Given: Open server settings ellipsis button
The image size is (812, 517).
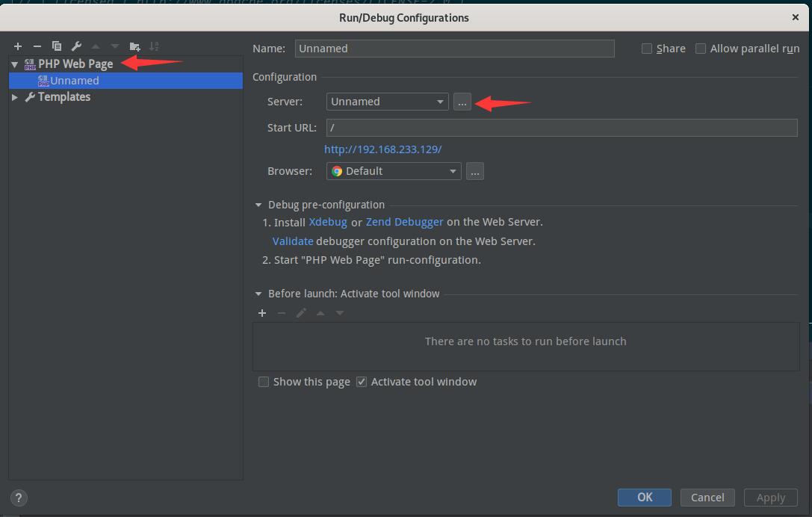Looking at the screenshot, I should pyautogui.click(x=462, y=102).
